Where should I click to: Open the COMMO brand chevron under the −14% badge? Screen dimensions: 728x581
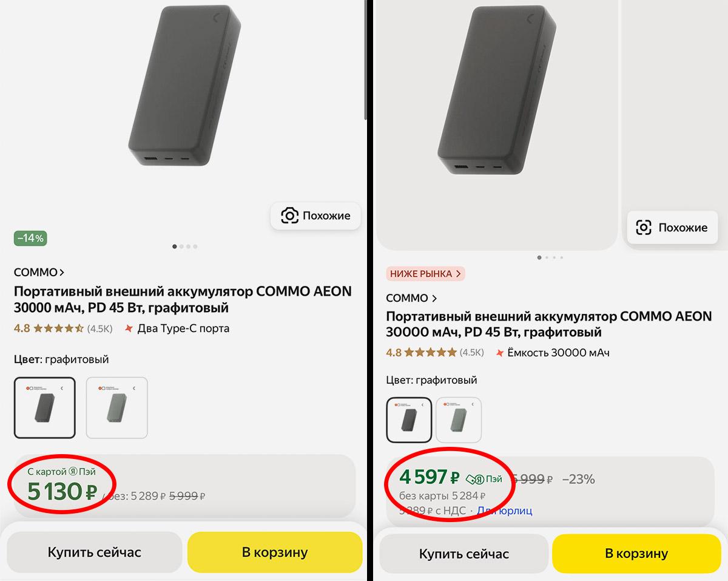coord(62,273)
